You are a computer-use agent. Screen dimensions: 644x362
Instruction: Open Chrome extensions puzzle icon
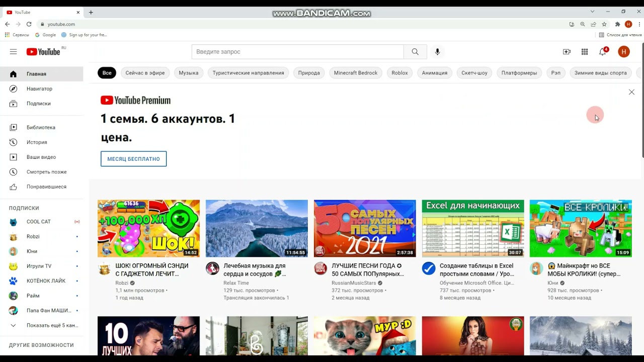(x=617, y=24)
